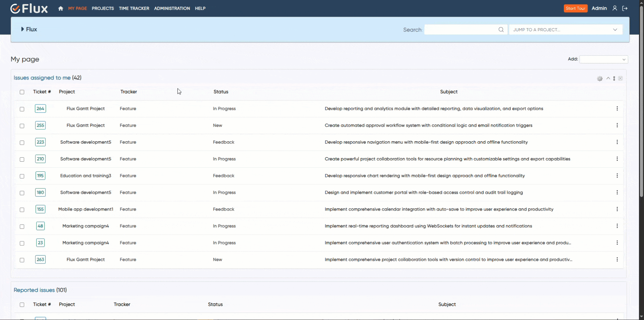This screenshot has width=644, height=320.
Task: Switch to the Time Tracker section
Action: (x=134, y=8)
